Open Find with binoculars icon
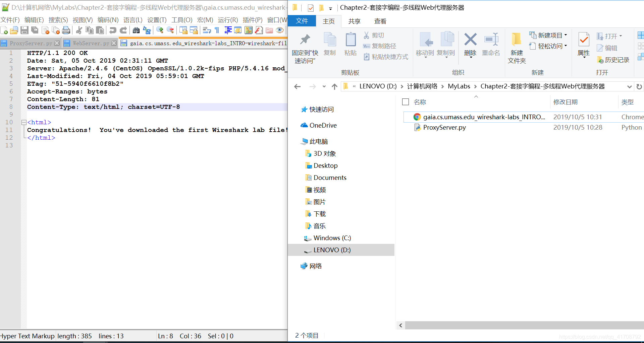The width and height of the screenshot is (644, 343). (136, 30)
